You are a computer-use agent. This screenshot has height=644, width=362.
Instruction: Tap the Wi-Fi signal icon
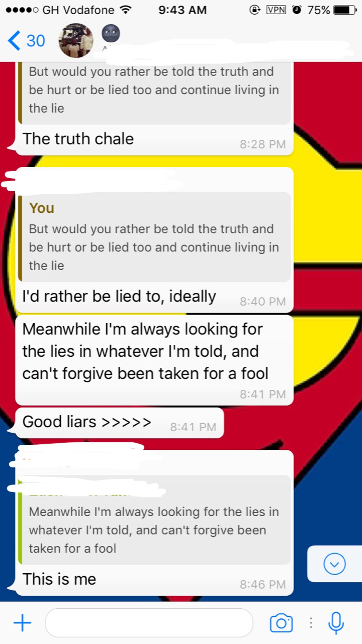click(126, 10)
